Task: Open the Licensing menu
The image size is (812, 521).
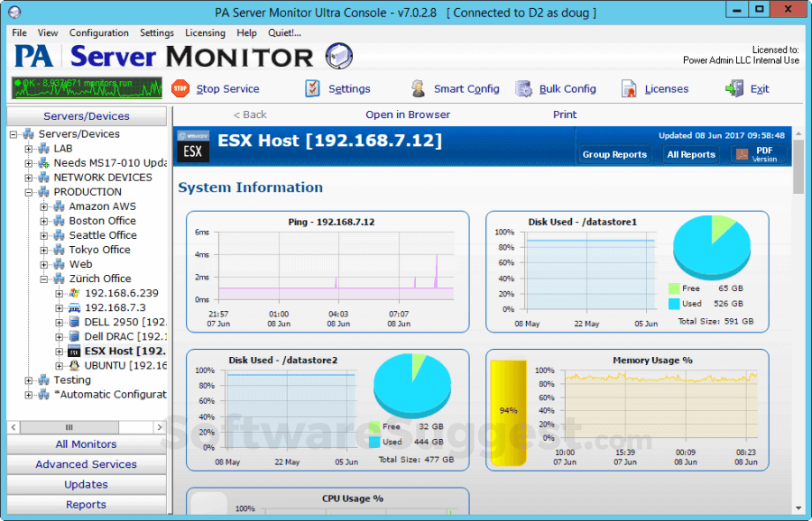Action: point(205,32)
